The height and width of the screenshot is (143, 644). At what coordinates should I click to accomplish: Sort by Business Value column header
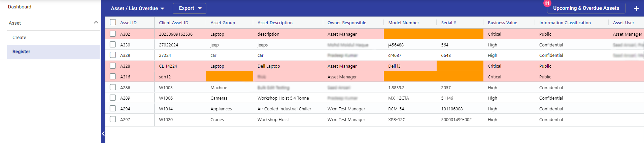(x=502, y=23)
